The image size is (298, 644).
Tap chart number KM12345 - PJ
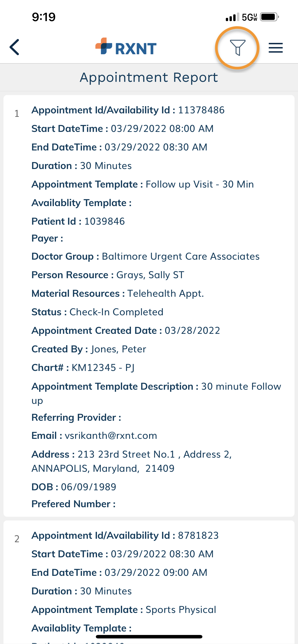click(103, 367)
